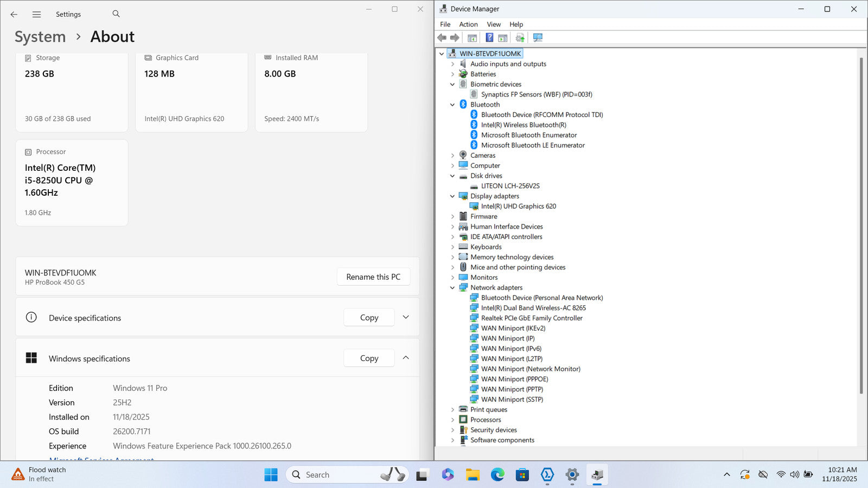868x488 pixels.
Task: Click the Update device driver toolbar icon
Action: (520, 37)
